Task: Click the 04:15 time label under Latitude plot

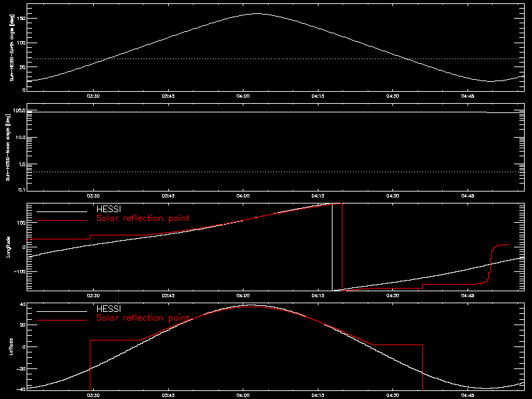Action: 318,396
